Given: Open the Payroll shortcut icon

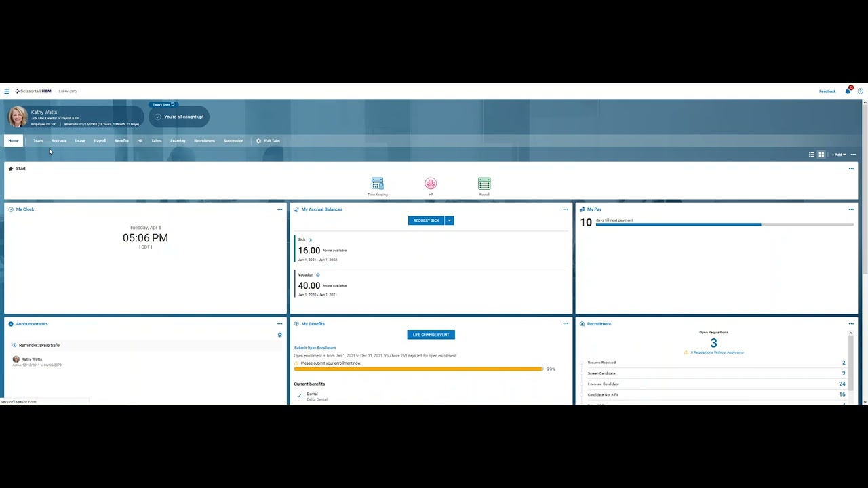Looking at the screenshot, I should point(484,184).
